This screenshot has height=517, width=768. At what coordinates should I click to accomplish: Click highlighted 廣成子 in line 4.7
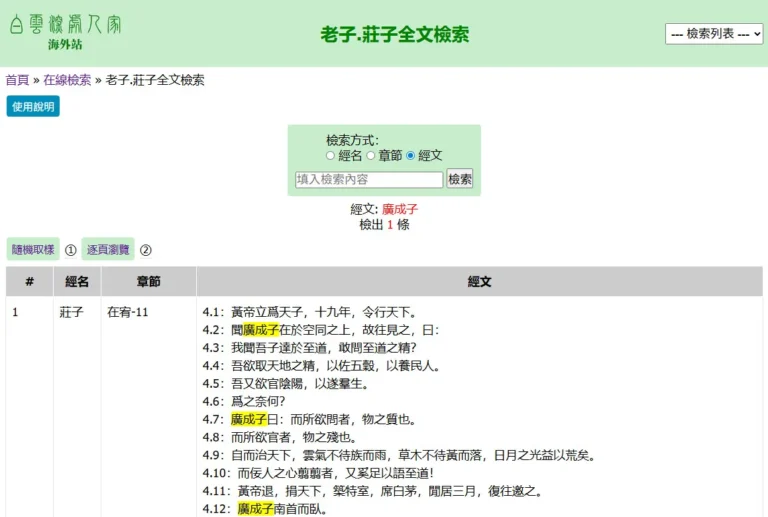[x=249, y=420]
